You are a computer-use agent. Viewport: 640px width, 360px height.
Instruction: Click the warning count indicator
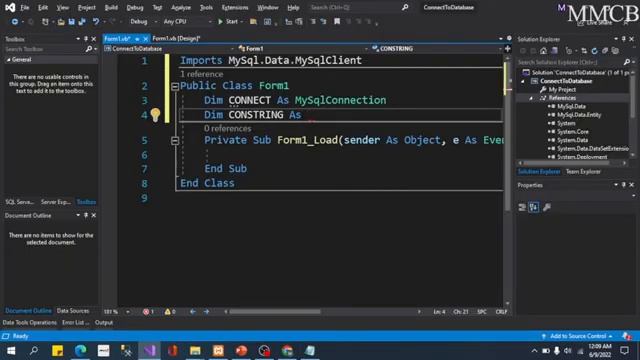pyautogui.click(x=170, y=312)
